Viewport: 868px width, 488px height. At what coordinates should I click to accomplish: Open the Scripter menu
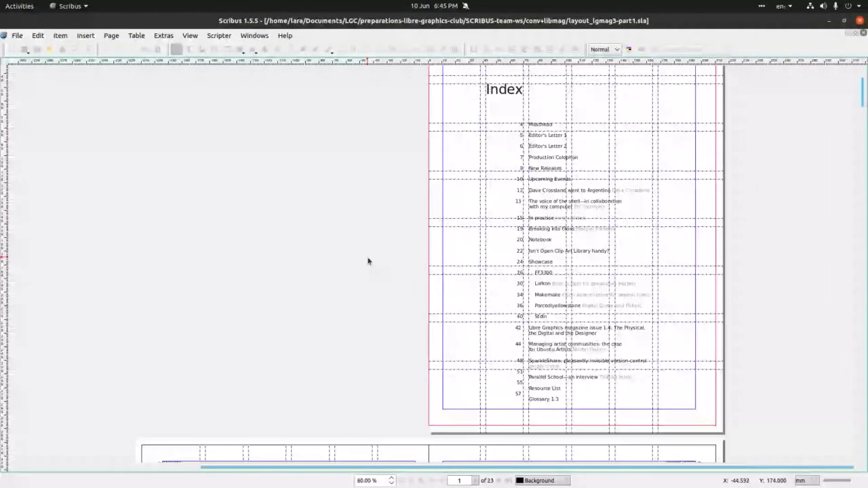click(219, 35)
